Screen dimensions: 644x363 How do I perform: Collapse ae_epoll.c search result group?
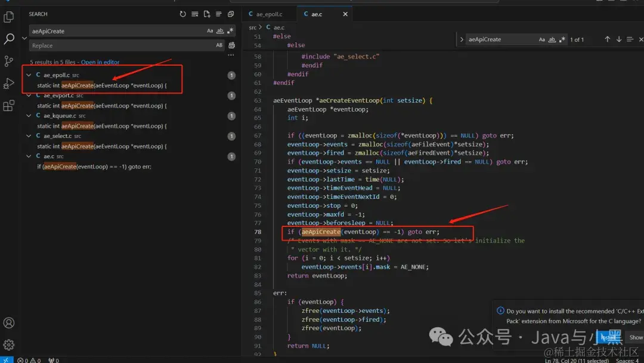click(x=29, y=75)
